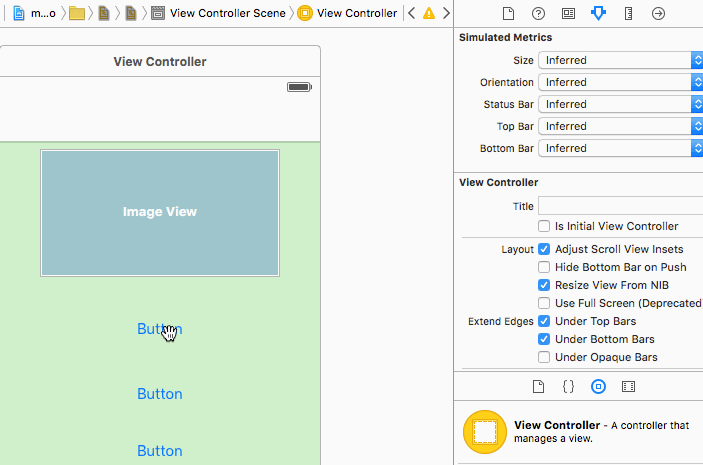Select the View Controller library object
The width and height of the screenshot is (703, 465).
pos(485,432)
